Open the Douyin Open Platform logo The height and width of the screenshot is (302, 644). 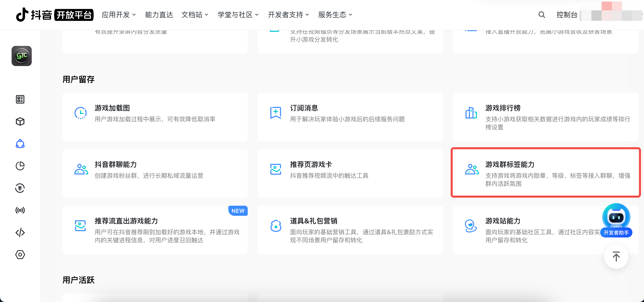[55, 15]
